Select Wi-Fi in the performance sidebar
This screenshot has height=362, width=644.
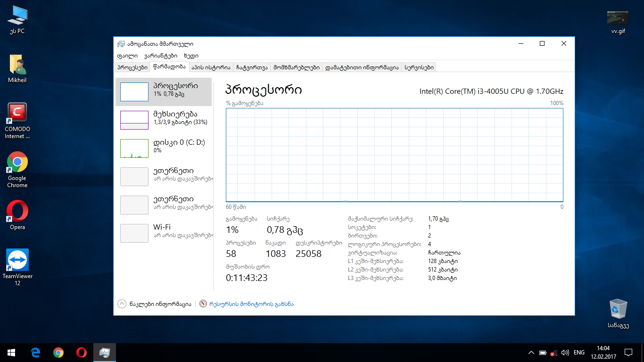coord(164,233)
